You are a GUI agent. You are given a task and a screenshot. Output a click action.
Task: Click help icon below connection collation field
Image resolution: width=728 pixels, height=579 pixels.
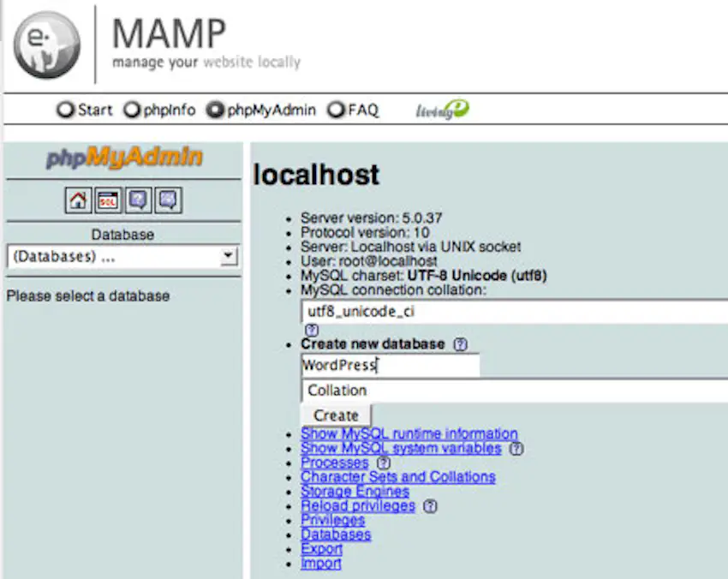(312, 331)
